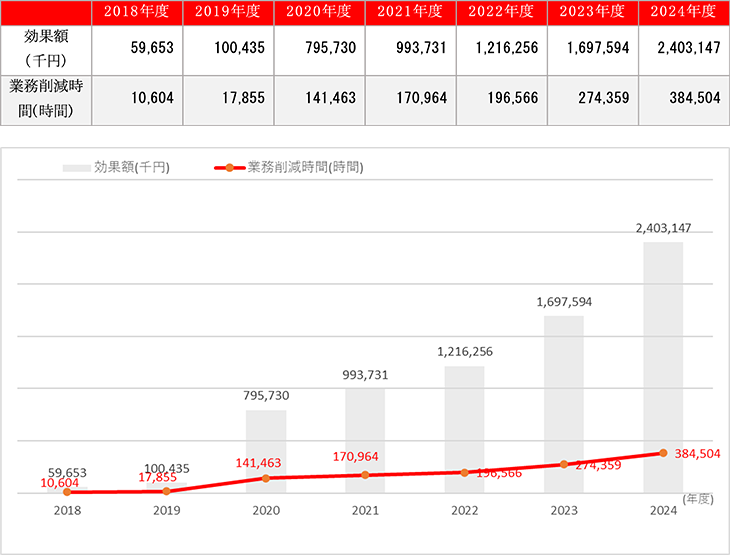Click the 2019 x-axis label on chart
Image resolution: width=730 pixels, height=555 pixels.
pos(166,509)
